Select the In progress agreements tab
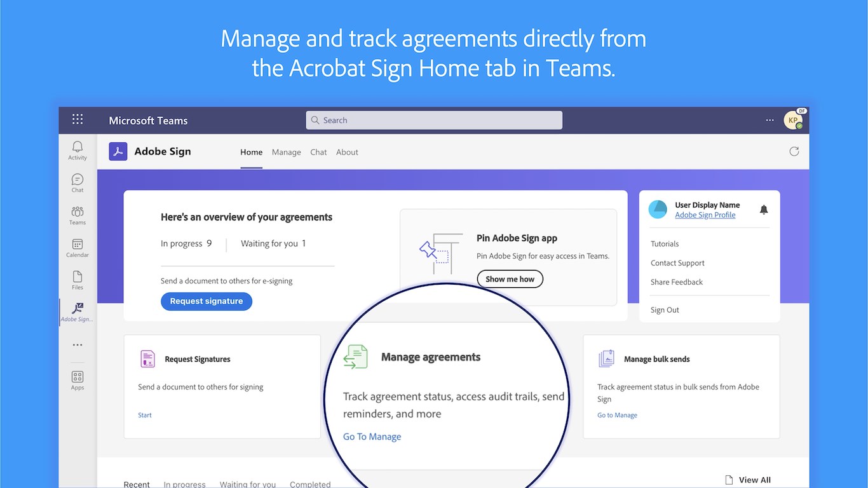This screenshot has width=868, height=488. 184,484
